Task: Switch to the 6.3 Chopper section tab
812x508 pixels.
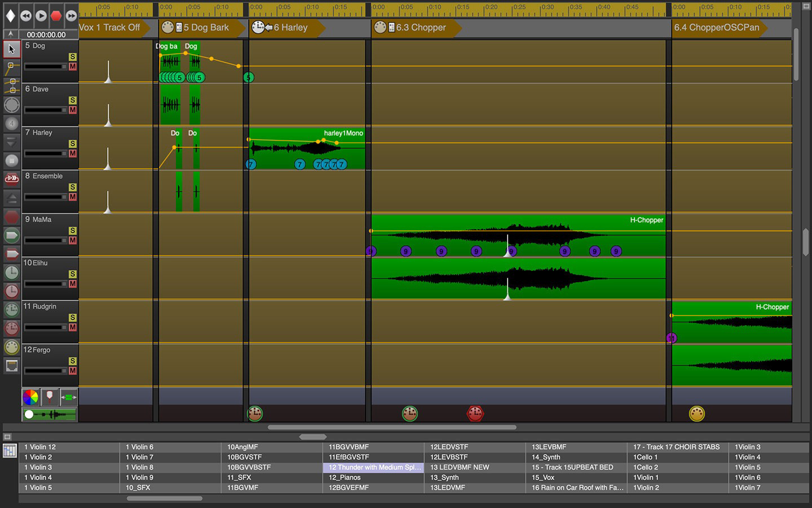Action: click(420, 27)
